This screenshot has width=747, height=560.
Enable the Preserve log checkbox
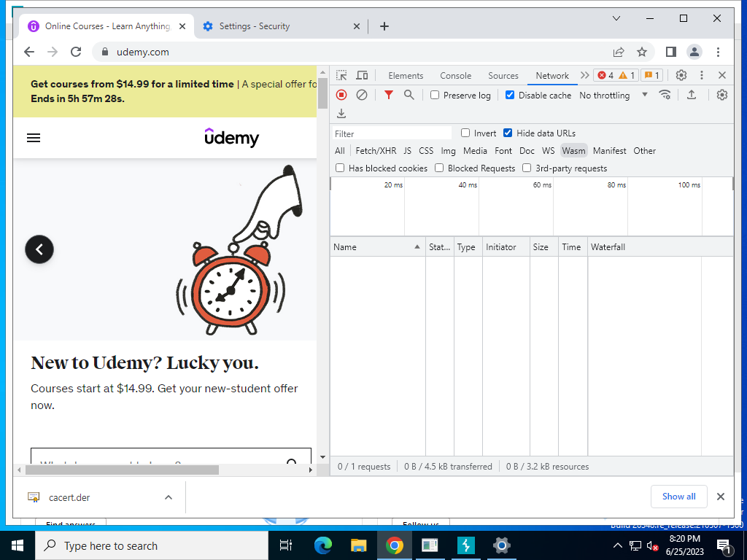point(435,95)
